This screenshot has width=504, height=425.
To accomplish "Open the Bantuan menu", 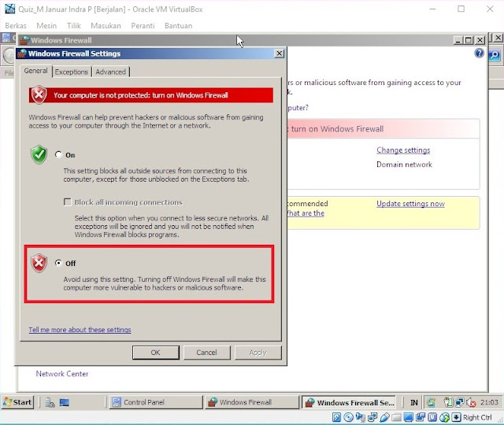I will (179, 26).
